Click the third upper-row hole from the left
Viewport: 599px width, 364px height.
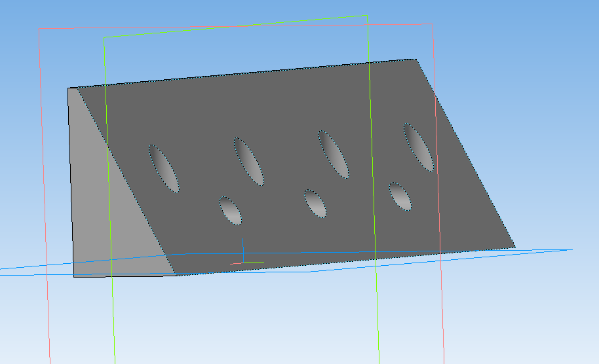(x=333, y=154)
